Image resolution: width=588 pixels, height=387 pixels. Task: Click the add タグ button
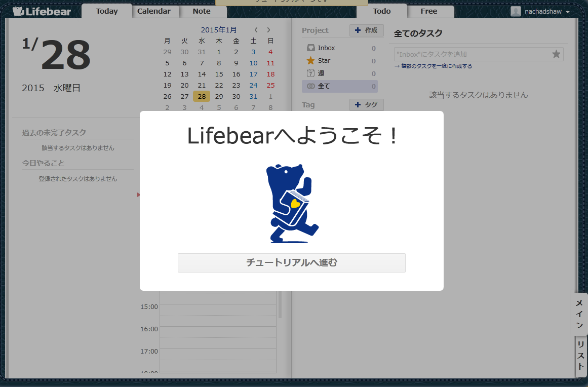pos(366,105)
